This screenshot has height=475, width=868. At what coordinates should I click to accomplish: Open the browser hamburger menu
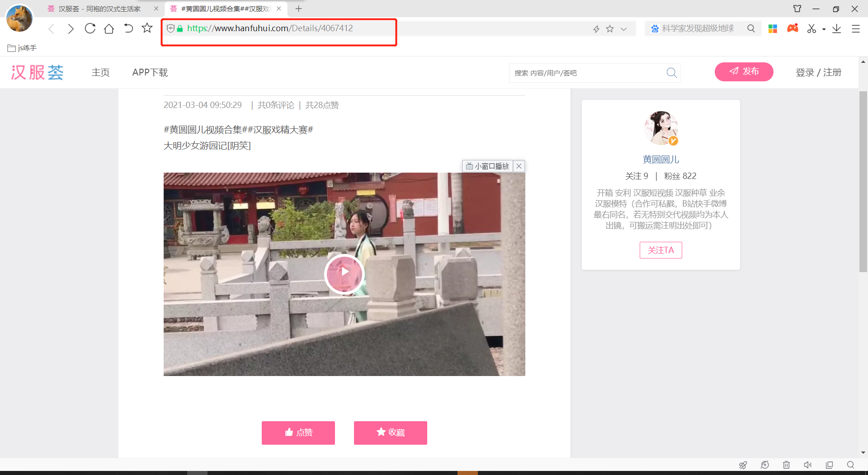coord(855,28)
